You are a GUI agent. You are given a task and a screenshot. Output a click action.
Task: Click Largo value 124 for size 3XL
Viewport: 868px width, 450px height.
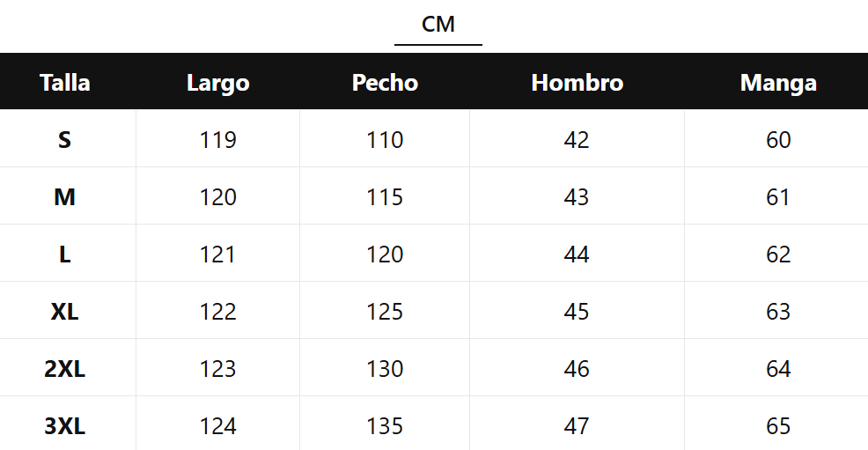pos(217,426)
